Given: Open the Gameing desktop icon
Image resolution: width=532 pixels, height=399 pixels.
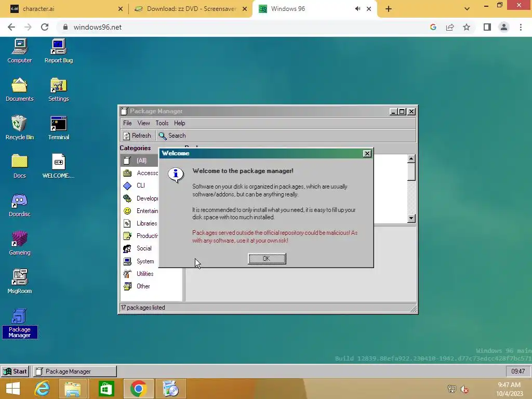Looking at the screenshot, I should click(20, 243).
